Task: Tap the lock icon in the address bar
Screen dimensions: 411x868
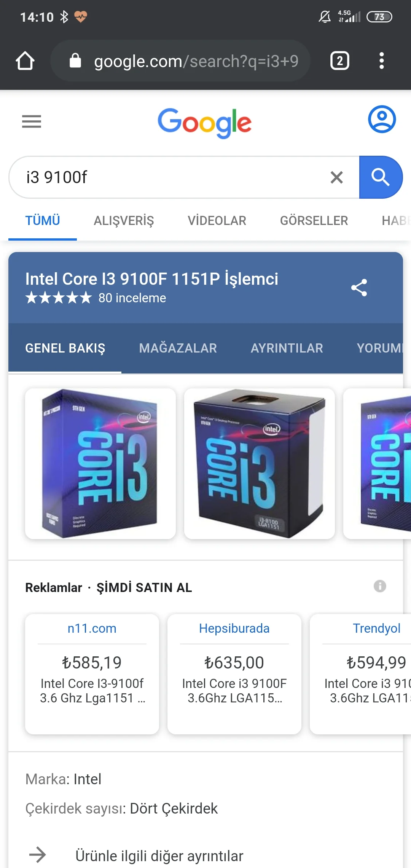Action: tap(75, 61)
